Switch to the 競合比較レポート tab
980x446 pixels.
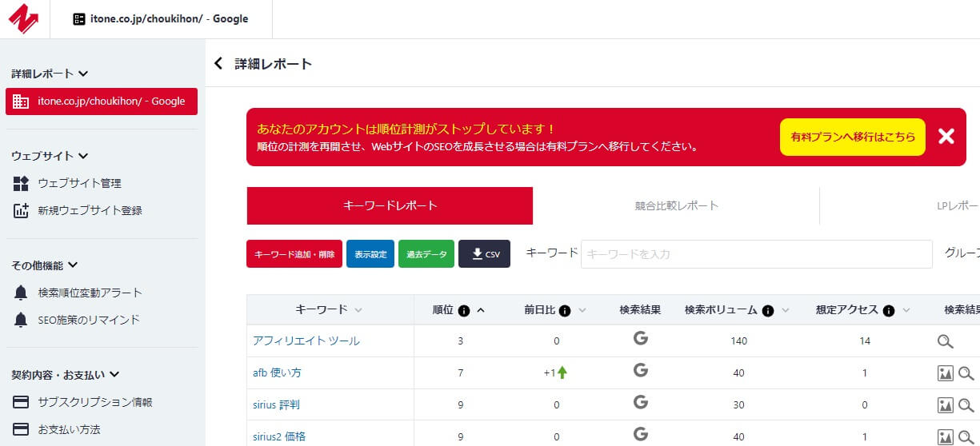pyautogui.click(x=676, y=205)
